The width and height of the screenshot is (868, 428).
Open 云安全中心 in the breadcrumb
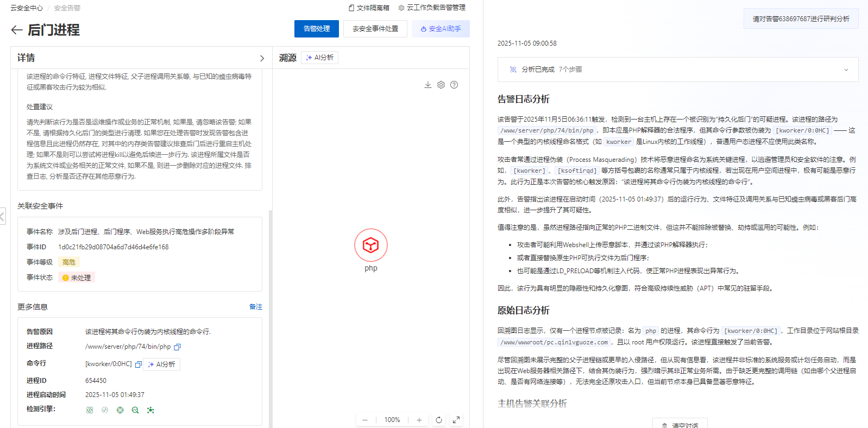27,8
